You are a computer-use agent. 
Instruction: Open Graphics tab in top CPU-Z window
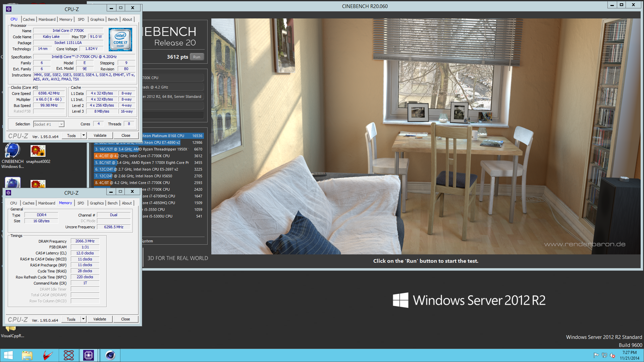97,19
